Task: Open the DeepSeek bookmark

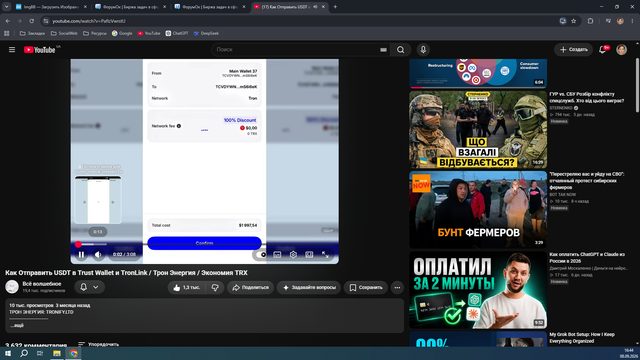Action: coord(206,33)
